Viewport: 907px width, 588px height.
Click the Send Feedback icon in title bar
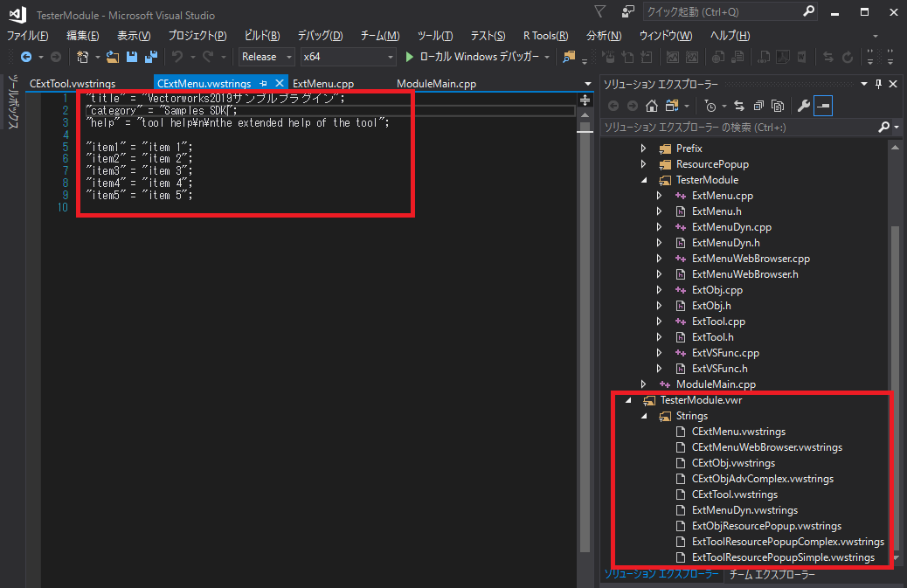627,11
